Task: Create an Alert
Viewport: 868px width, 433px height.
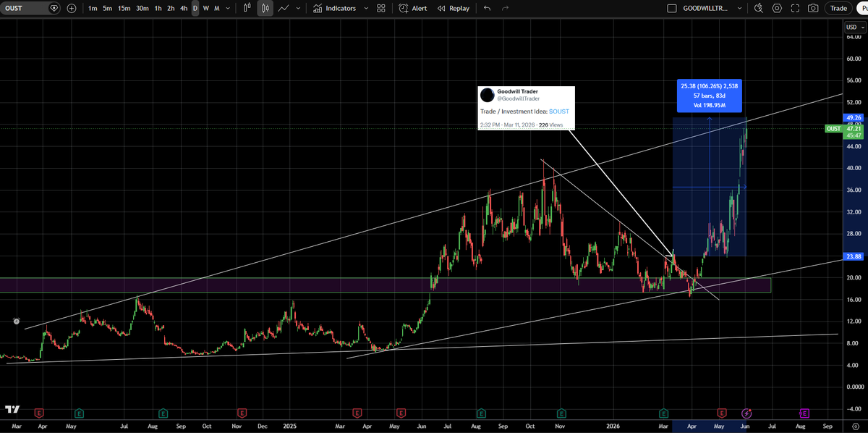Action: pos(413,9)
